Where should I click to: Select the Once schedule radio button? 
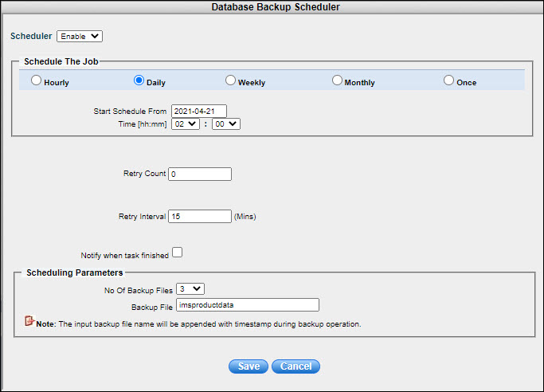click(x=448, y=80)
